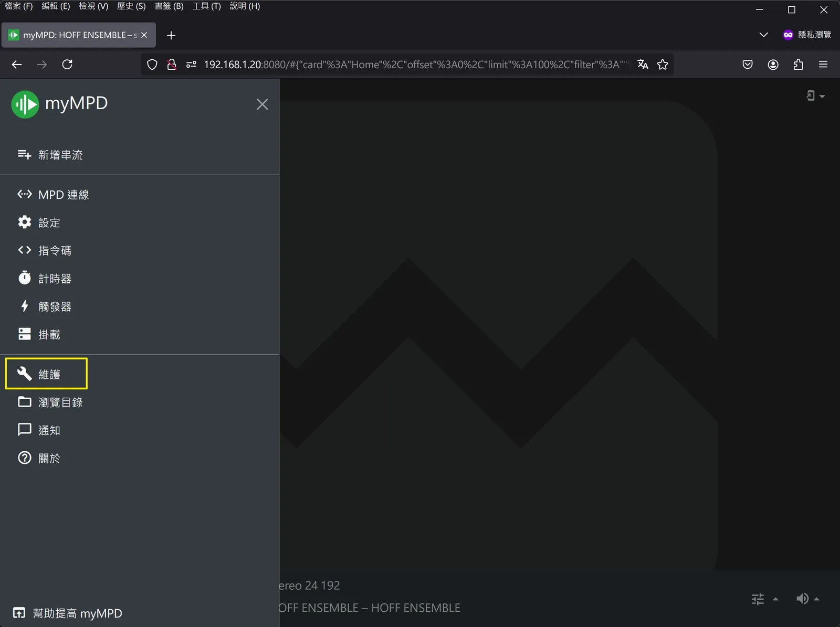Screen dimensions: 840x627
Task: Close the myMPD side menu
Action: [x=262, y=104]
